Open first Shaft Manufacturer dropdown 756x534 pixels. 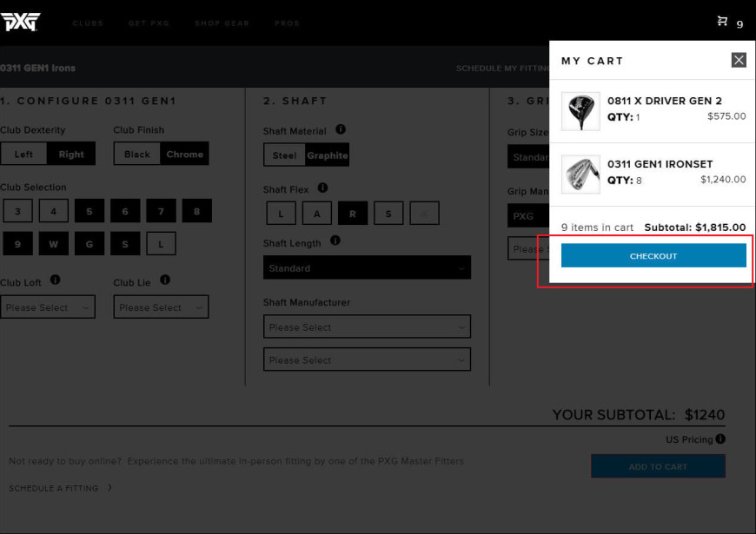point(367,326)
